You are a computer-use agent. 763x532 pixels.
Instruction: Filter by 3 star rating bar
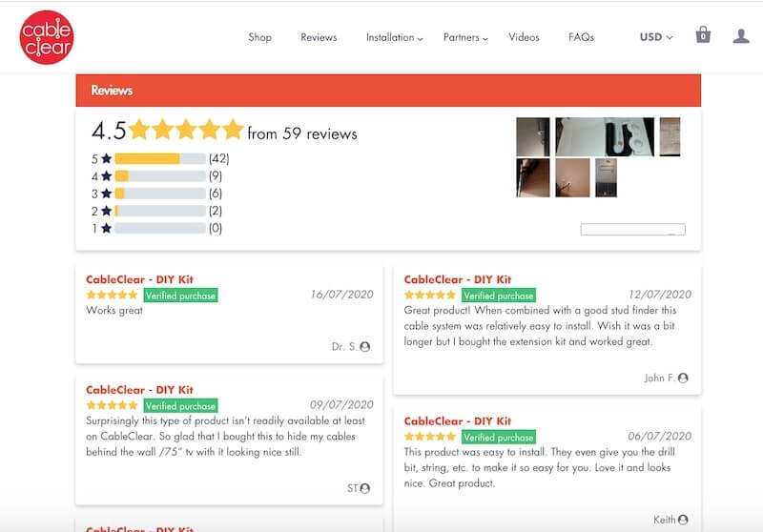pyautogui.click(x=160, y=194)
